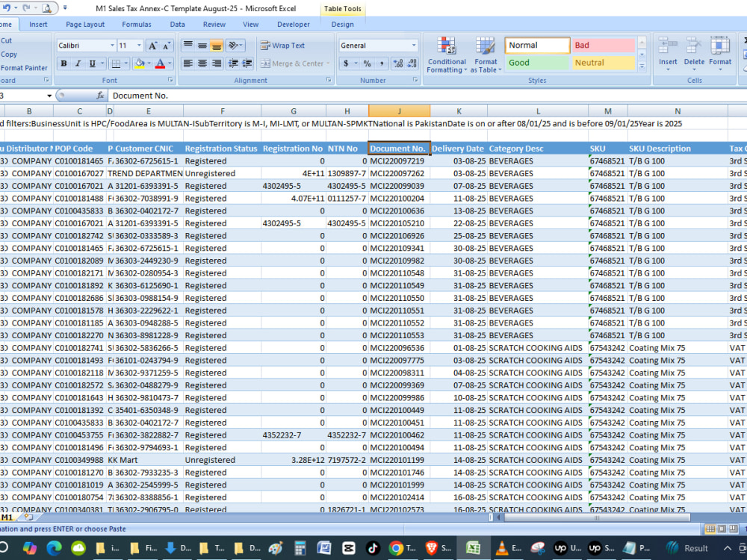Switch to Review tab
747x560 pixels.
tap(214, 25)
